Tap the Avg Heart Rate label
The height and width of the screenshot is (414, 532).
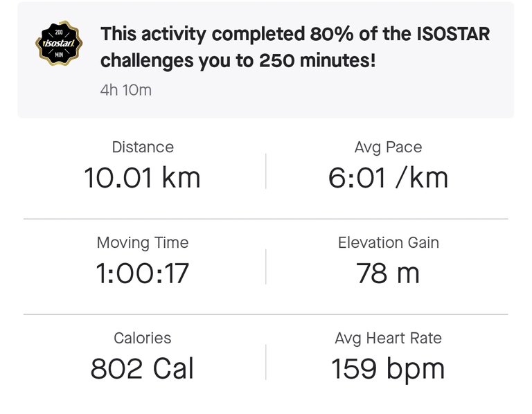[x=389, y=339]
